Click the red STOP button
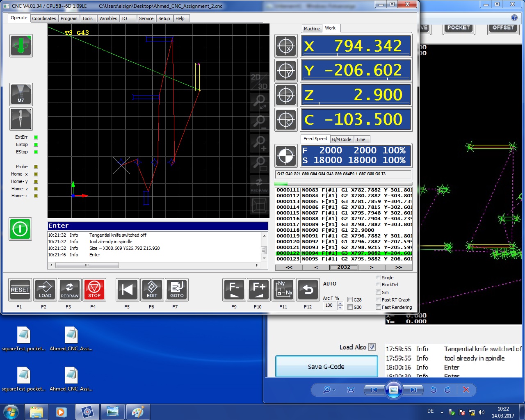This screenshot has width=525, height=420. (94, 290)
